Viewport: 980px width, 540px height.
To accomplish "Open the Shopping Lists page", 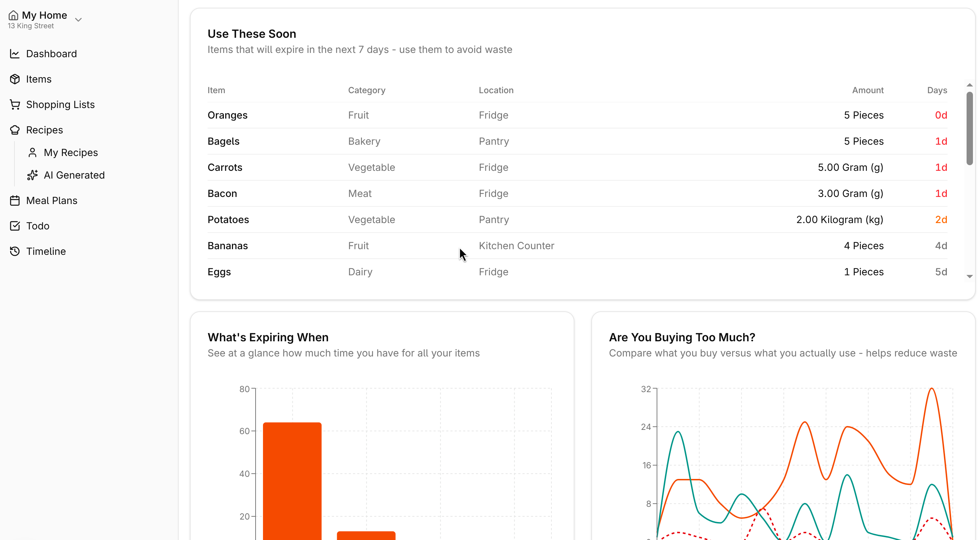I will point(60,104).
